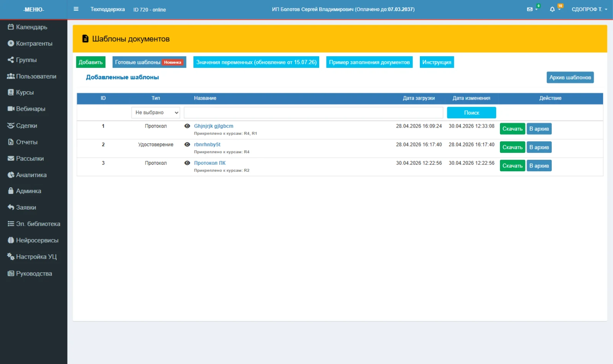This screenshot has height=364, width=613.
Task: Expand the СДОПРОФ Т. user menu
Action: [589, 9]
